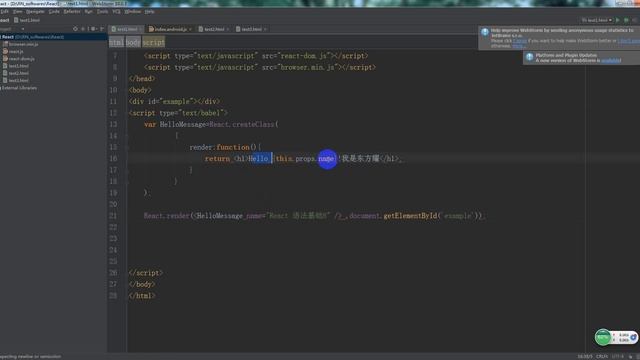This screenshot has height=360, width=640.
Task: Click fold marker at line 14 in gutter
Action: [127, 136]
